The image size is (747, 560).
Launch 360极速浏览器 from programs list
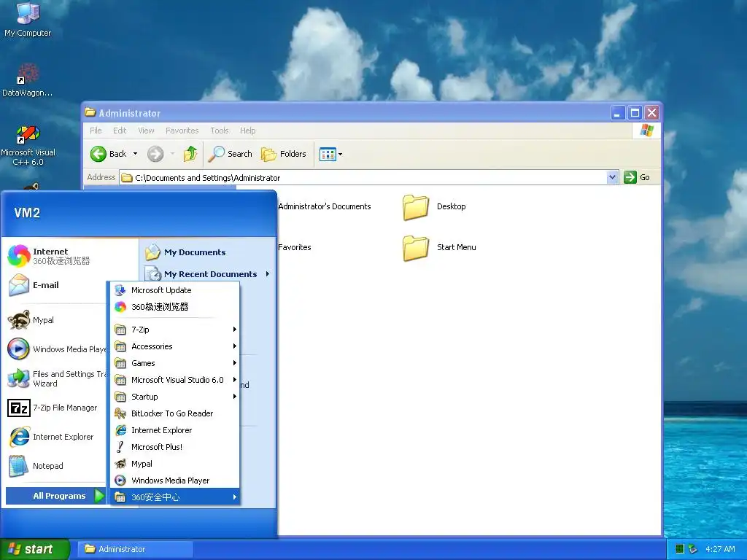175,307
